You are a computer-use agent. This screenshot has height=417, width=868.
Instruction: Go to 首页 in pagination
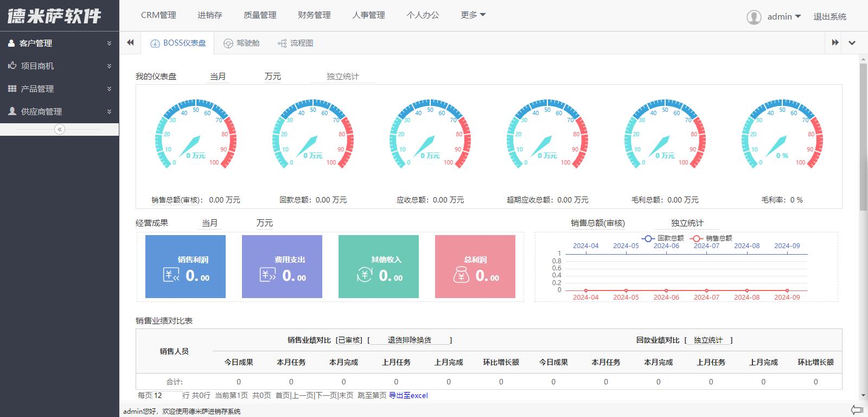283,395
